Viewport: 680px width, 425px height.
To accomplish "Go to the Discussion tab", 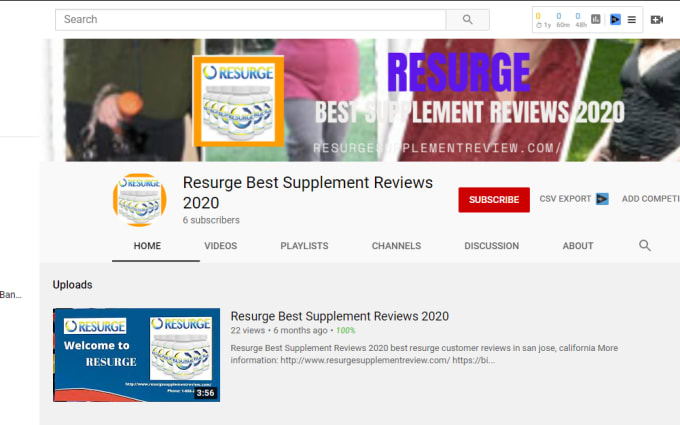I will pyautogui.click(x=491, y=246).
